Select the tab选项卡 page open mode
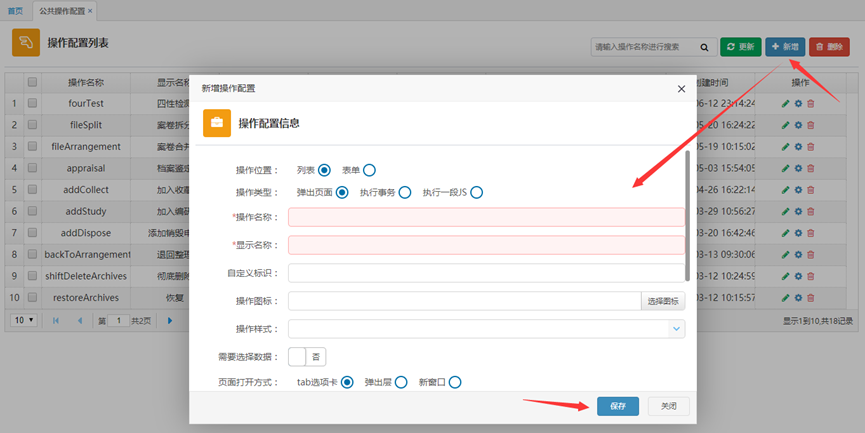This screenshot has width=865, height=433. pyautogui.click(x=347, y=382)
